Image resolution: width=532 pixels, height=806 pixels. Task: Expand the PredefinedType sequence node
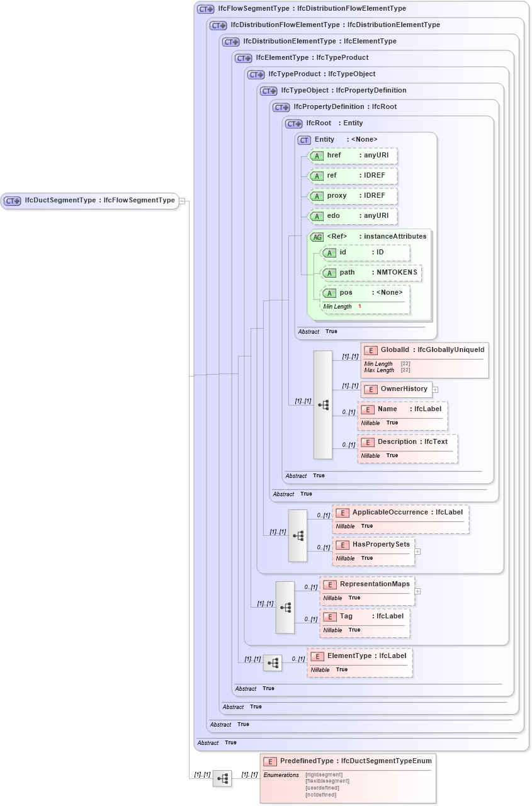[x=222, y=778]
